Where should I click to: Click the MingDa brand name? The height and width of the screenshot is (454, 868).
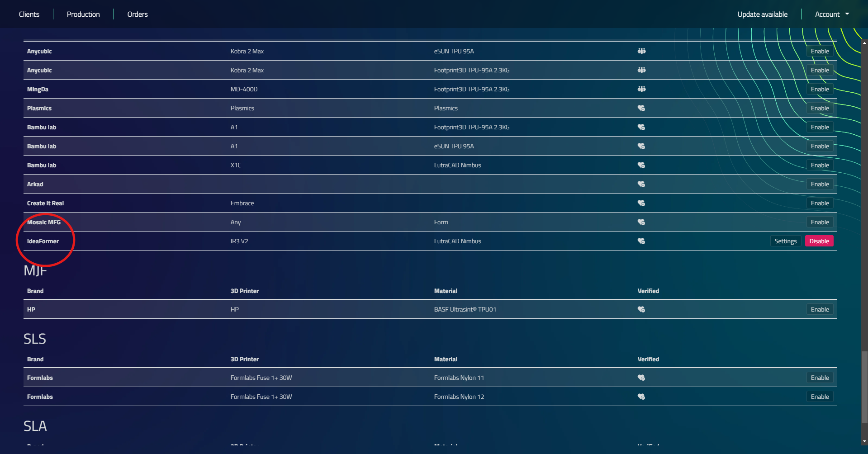(38, 89)
